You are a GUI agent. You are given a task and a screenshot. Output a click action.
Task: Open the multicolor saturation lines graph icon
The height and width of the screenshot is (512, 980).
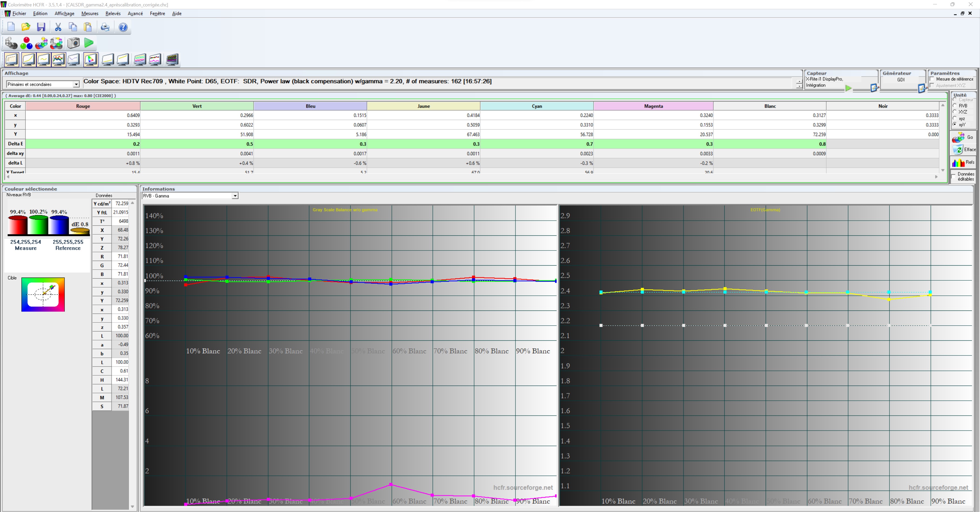140,59
